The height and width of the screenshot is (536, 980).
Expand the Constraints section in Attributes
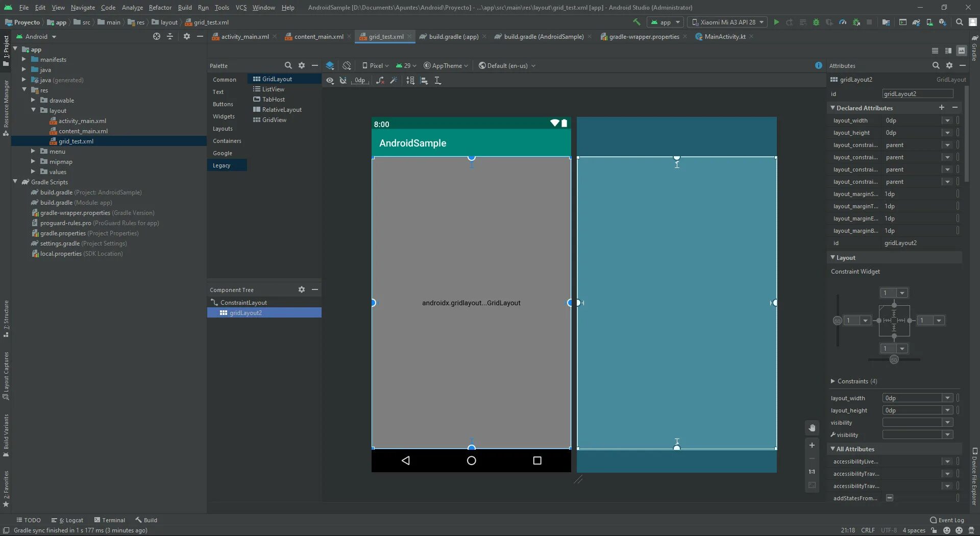click(x=833, y=381)
